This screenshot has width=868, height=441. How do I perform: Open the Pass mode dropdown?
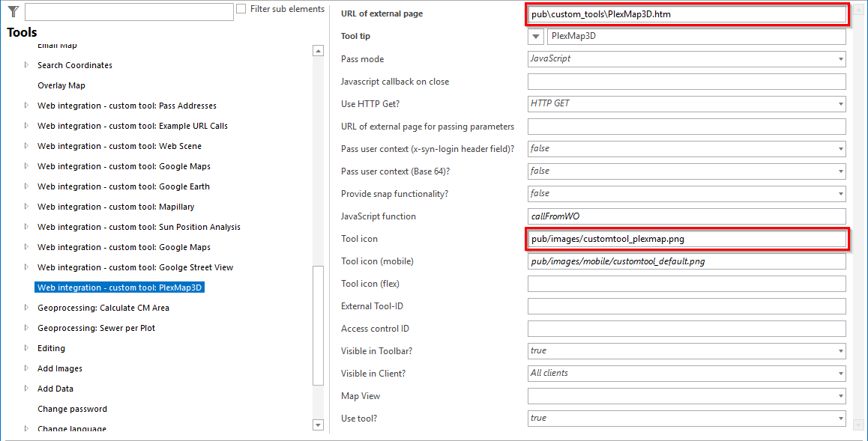coord(840,58)
